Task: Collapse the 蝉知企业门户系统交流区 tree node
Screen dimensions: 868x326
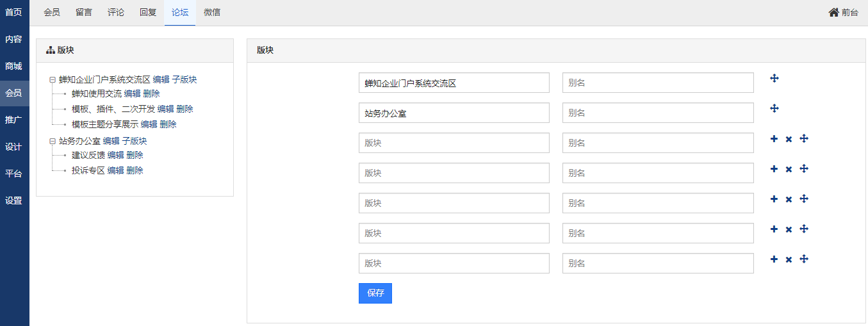Action: [x=52, y=80]
